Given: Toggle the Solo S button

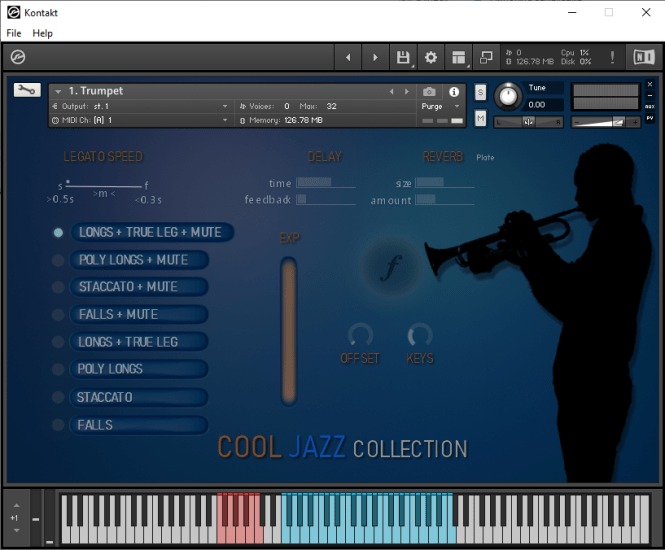Looking at the screenshot, I should 481,92.
